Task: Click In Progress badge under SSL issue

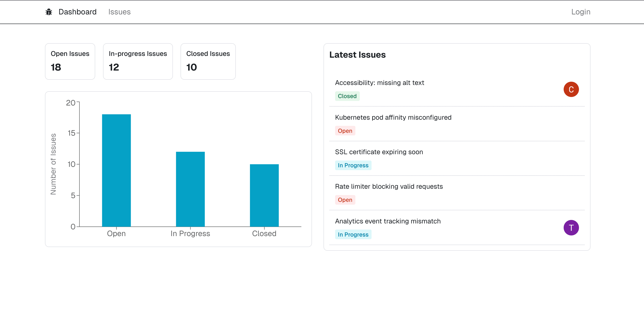Action: (353, 165)
